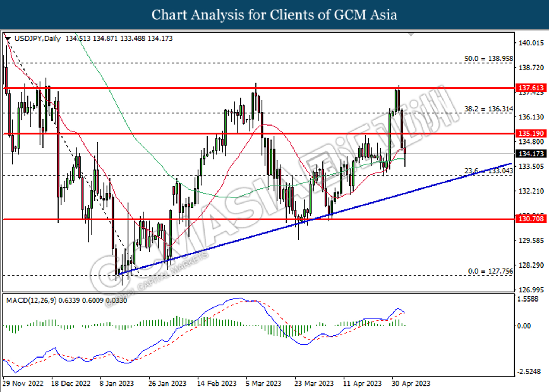The image size is (549, 392).
Task: Select the 137.613 red price label
Action: click(x=531, y=88)
